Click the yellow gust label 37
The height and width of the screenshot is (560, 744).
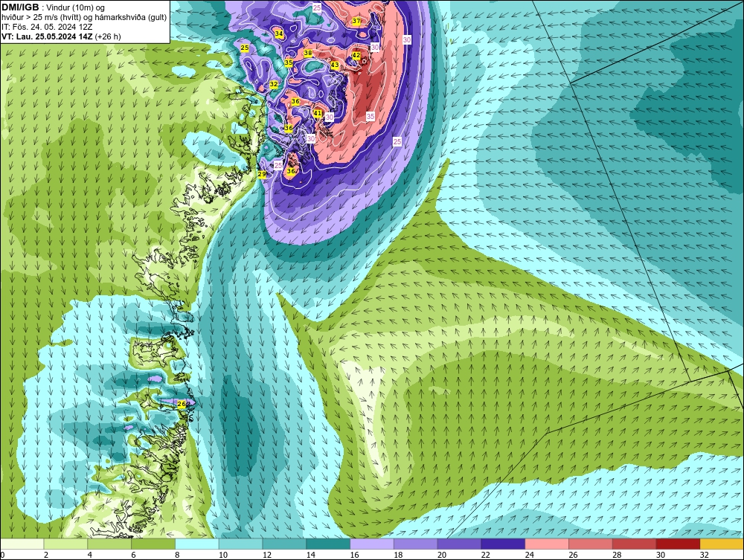(356, 21)
